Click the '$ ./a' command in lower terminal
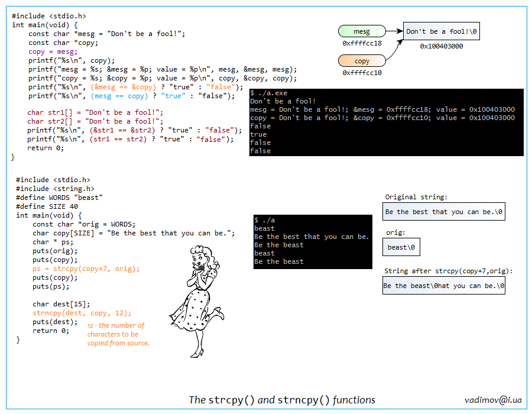Viewport: 532px width, 414px height. (x=265, y=220)
